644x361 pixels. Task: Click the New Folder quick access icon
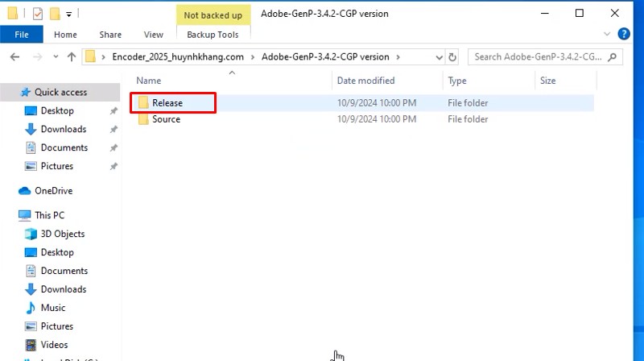tap(54, 14)
